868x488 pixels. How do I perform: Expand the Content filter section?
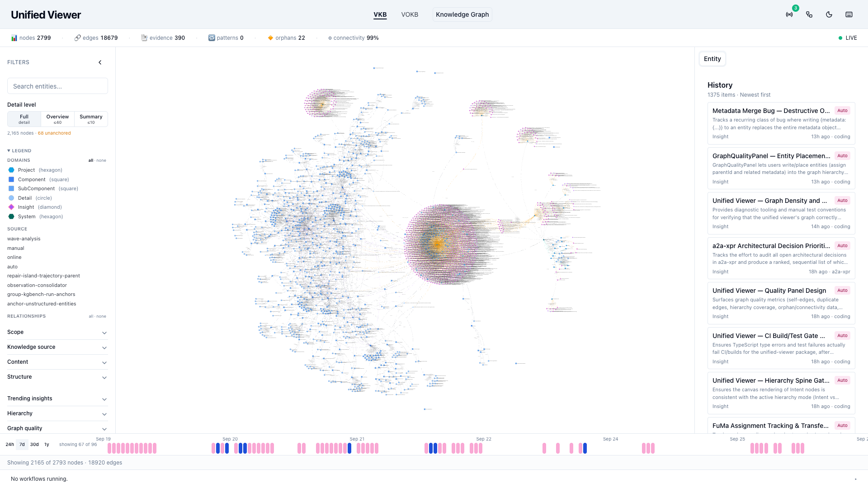(57, 362)
